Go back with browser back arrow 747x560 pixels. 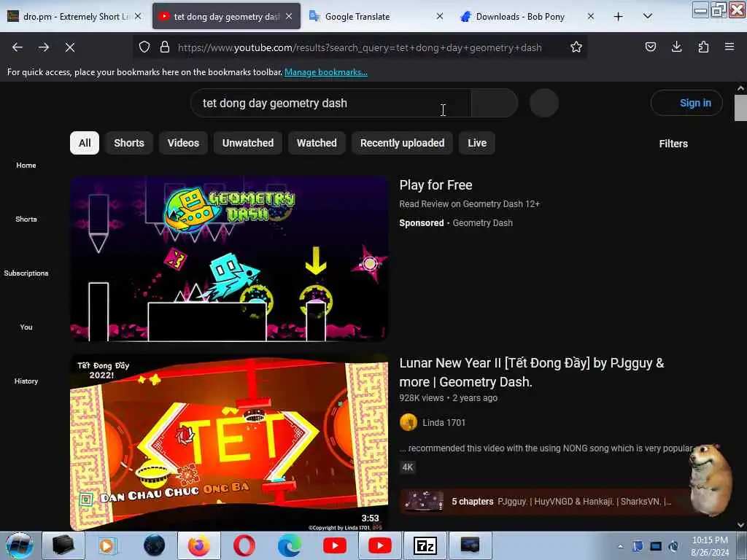pyautogui.click(x=18, y=47)
